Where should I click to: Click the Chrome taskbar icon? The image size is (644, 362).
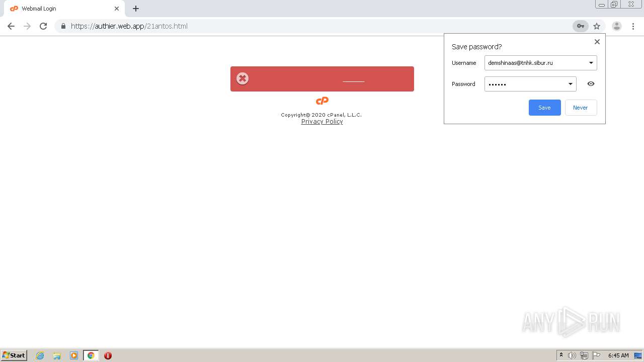pyautogui.click(x=91, y=355)
